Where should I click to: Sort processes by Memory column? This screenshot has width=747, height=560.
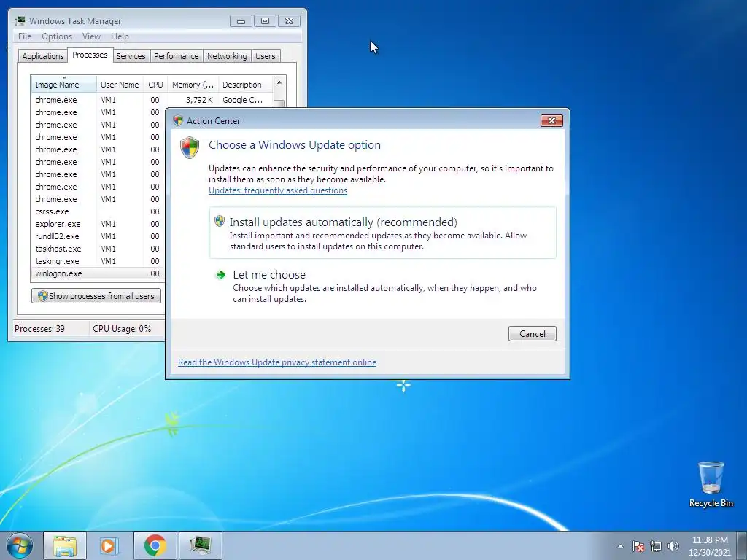coord(193,85)
